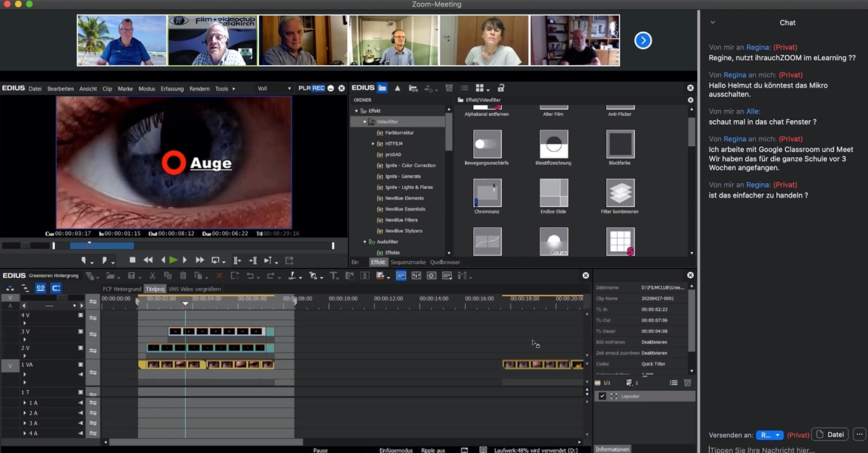This screenshot has width=868, height=453.
Task: Click the more options button in chat
Action: click(x=859, y=435)
